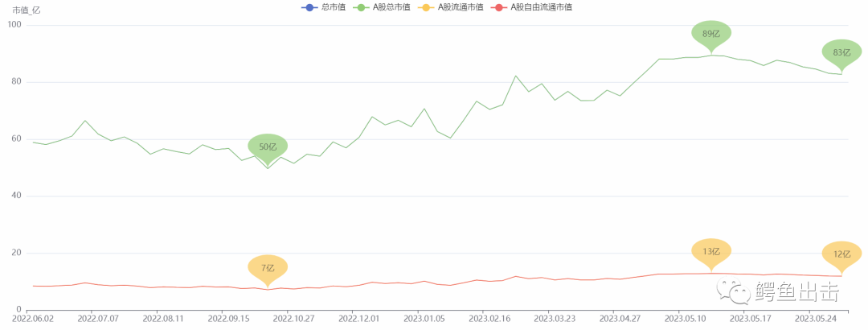Click the 100 value on y-axis

[x=14, y=25]
